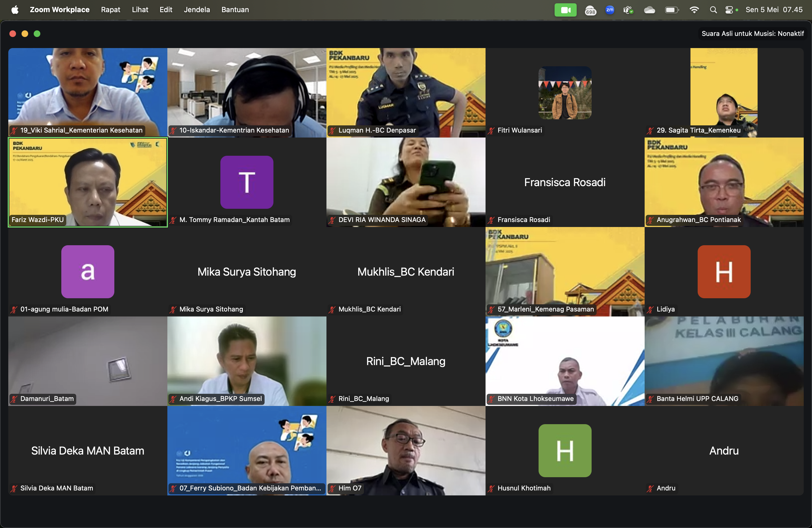The width and height of the screenshot is (812, 528).
Task: Click the Rini_BC_Malang name tile
Action: pos(406,361)
